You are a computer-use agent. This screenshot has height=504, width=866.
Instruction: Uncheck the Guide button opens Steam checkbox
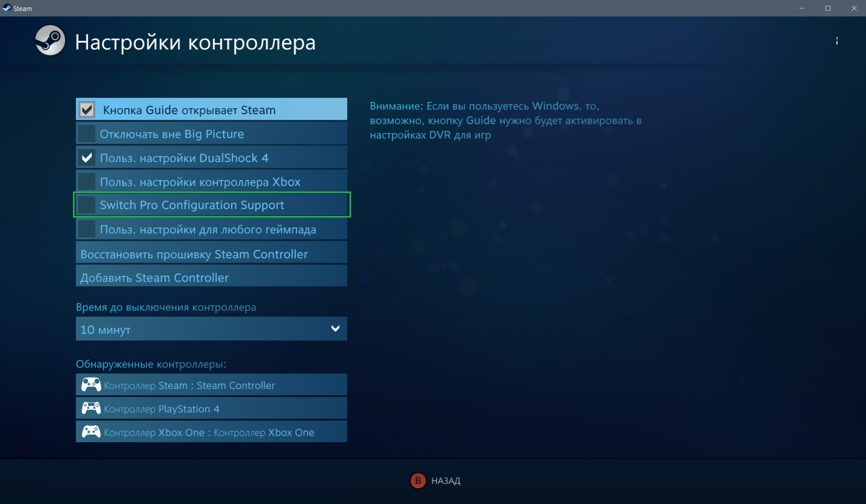pyautogui.click(x=87, y=109)
